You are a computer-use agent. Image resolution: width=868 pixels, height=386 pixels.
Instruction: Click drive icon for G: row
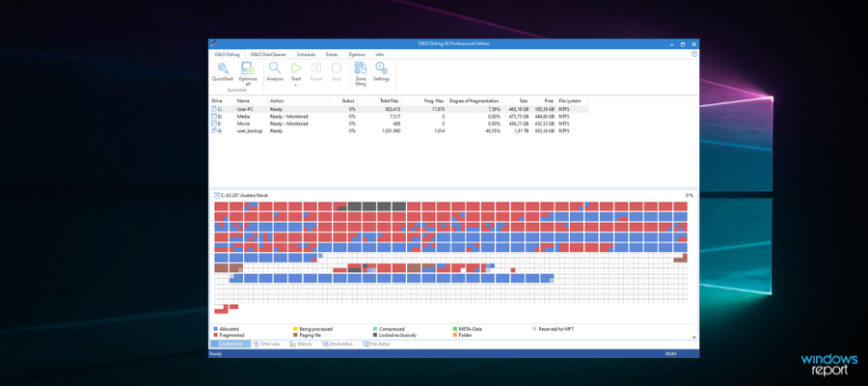click(214, 130)
